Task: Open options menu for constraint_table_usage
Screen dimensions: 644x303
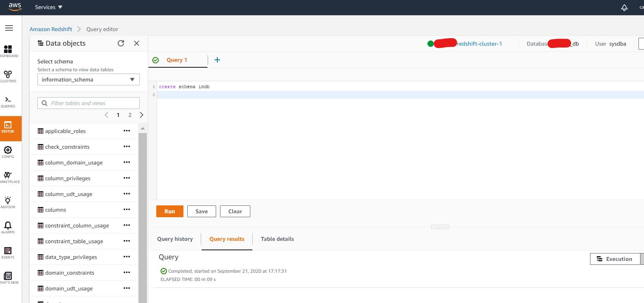Action: point(127,241)
